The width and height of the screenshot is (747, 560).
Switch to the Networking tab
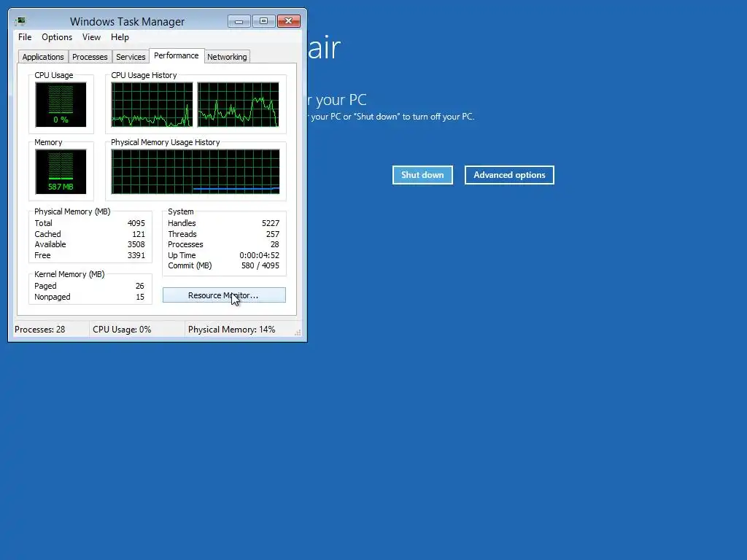pyautogui.click(x=227, y=57)
